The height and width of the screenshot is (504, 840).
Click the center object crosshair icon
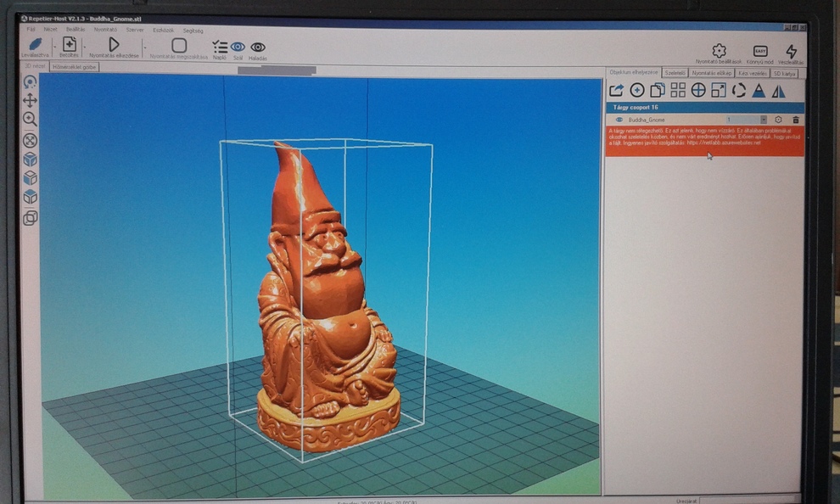pos(698,90)
